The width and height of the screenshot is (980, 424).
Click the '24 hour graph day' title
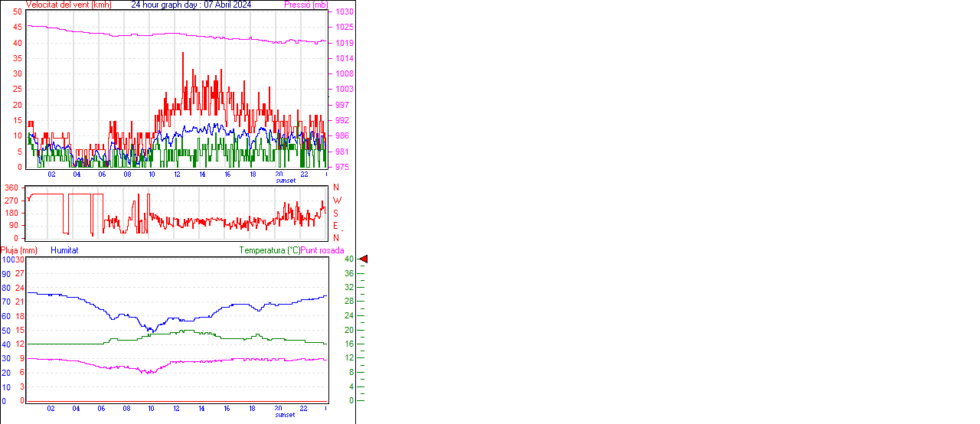click(191, 5)
